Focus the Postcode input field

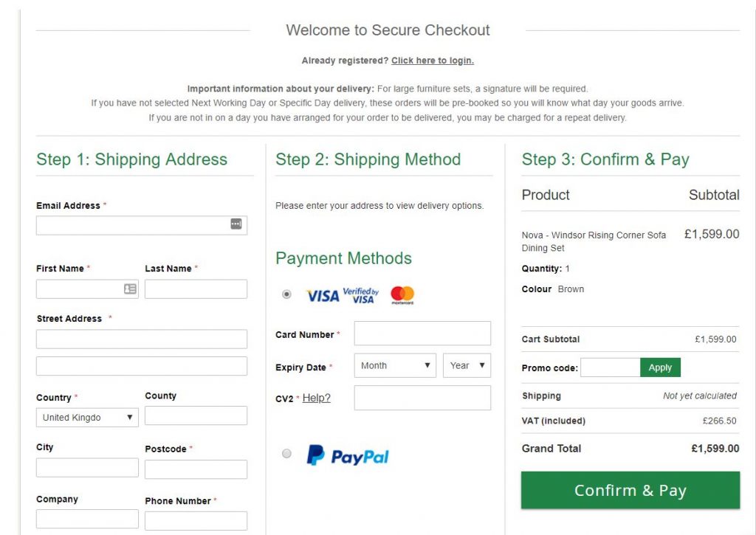[196, 469]
